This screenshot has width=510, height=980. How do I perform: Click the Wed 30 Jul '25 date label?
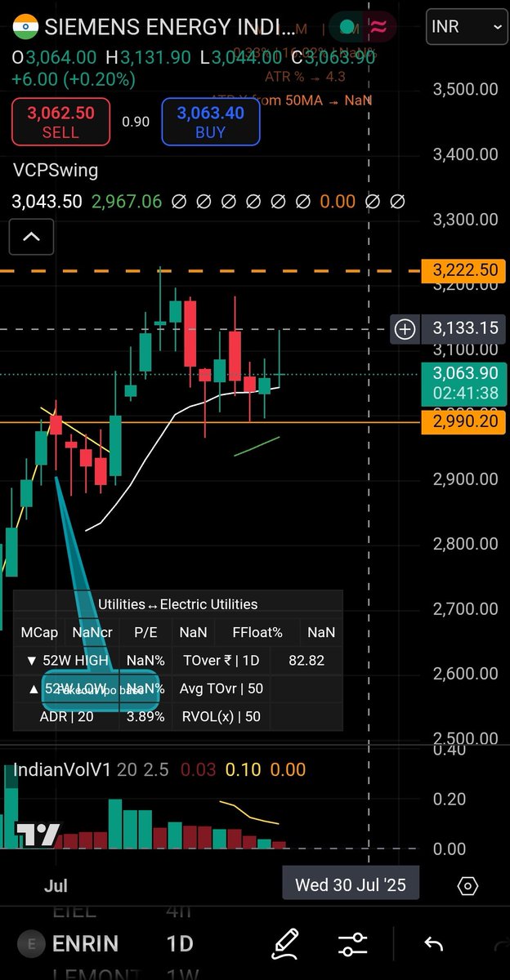pos(351,884)
